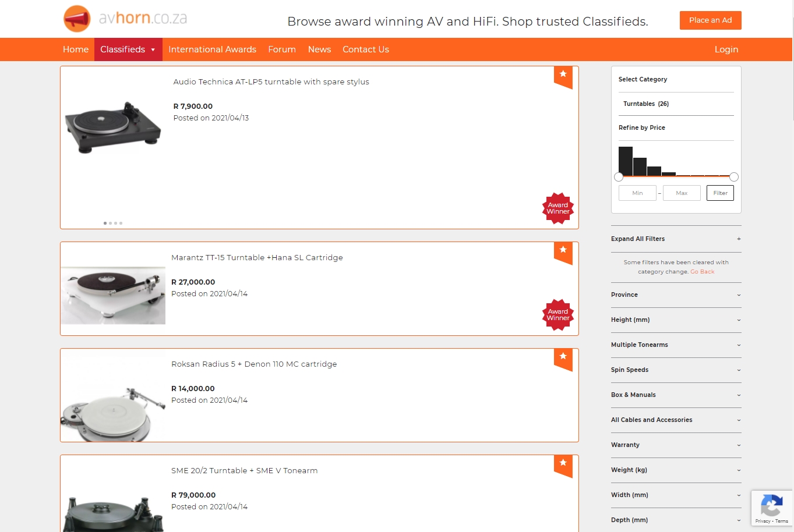This screenshot has height=532, width=794.
Task: Click the R 79,000.00 price text
Action: tap(193, 495)
